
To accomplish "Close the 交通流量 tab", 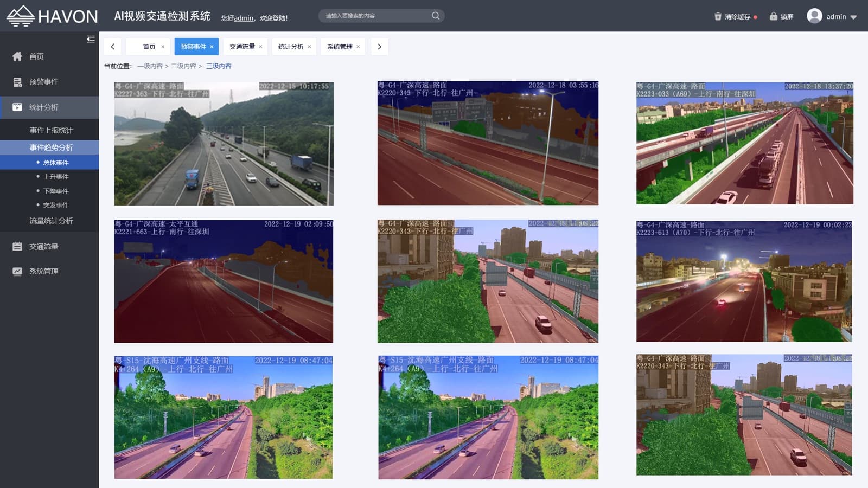I will point(260,47).
